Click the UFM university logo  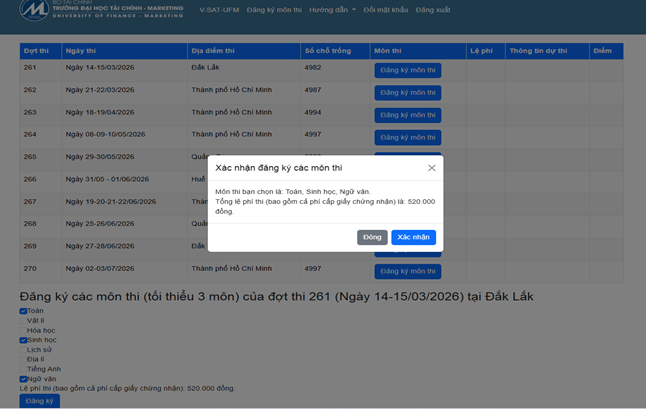coord(34,10)
